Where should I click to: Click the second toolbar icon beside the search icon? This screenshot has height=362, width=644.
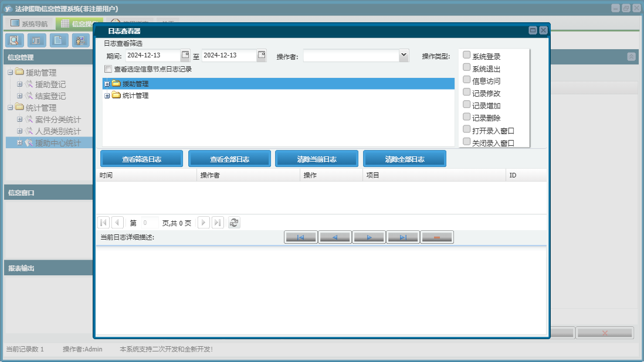[x=36, y=40]
